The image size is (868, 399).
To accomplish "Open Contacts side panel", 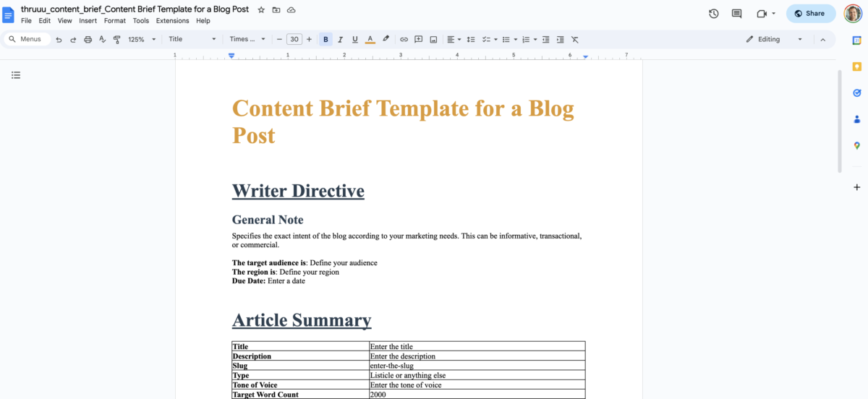I will pyautogui.click(x=856, y=119).
